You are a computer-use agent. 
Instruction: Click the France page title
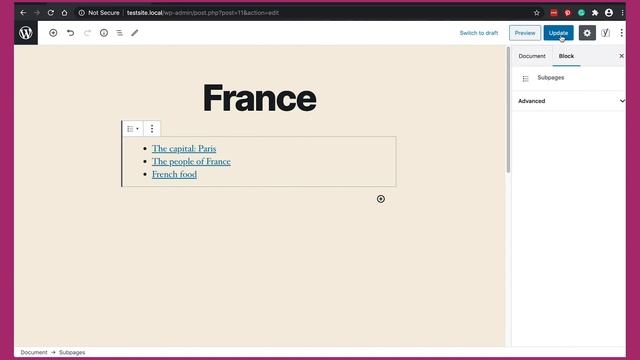pos(260,98)
